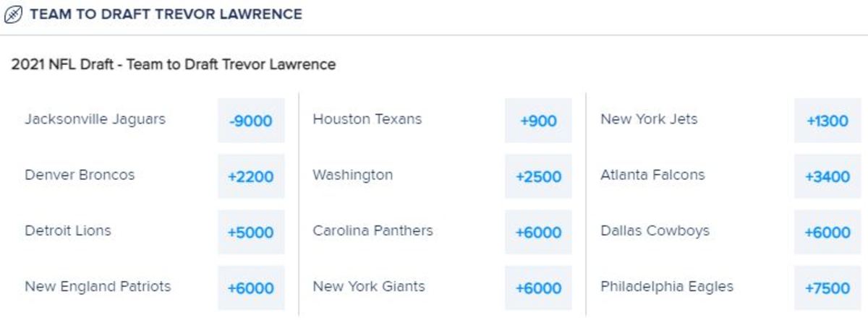Click the football icon beside the section title
The width and height of the screenshot is (868, 328).
(x=14, y=14)
